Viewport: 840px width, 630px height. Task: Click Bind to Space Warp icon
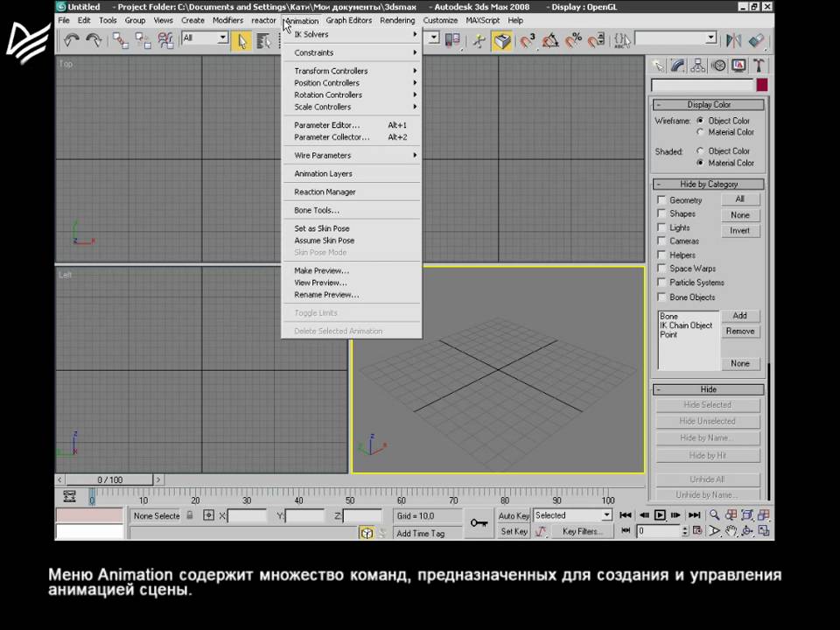[165, 40]
